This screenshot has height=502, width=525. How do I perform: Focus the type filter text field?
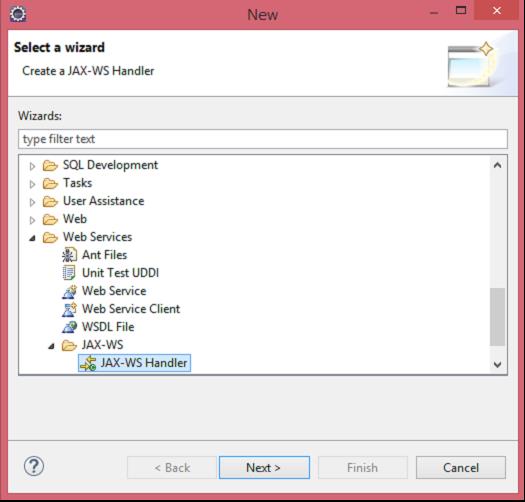263,139
